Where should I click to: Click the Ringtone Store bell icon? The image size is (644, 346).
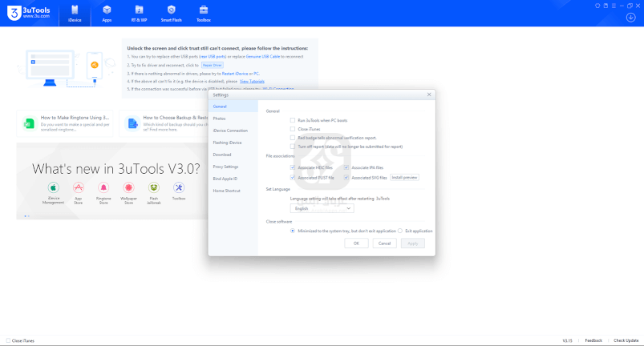pyautogui.click(x=103, y=187)
